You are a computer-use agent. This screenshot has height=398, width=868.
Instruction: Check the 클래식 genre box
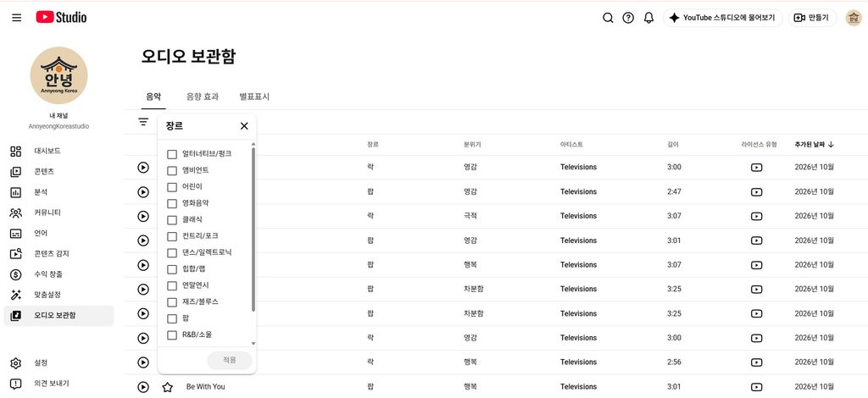click(172, 219)
